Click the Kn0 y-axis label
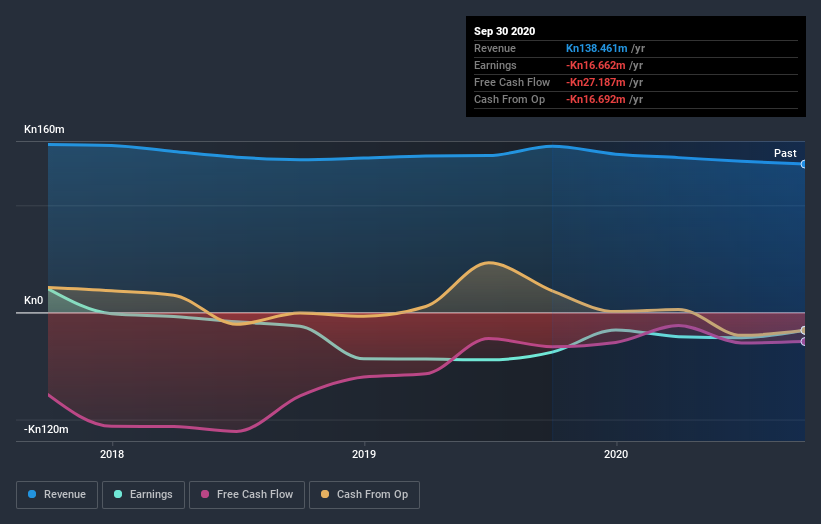 pos(34,300)
